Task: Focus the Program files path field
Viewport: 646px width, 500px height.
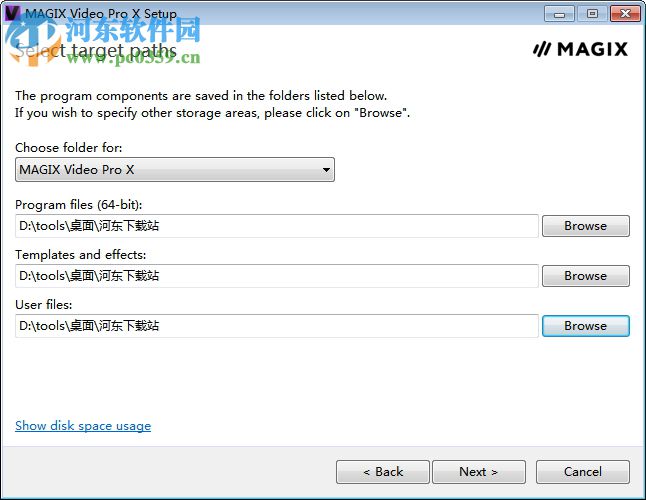Action: point(277,226)
